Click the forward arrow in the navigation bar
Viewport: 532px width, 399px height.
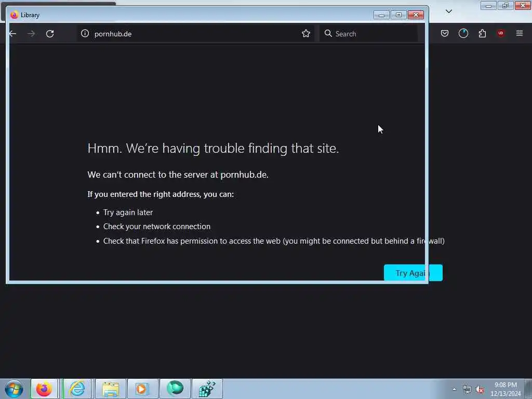point(31,34)
